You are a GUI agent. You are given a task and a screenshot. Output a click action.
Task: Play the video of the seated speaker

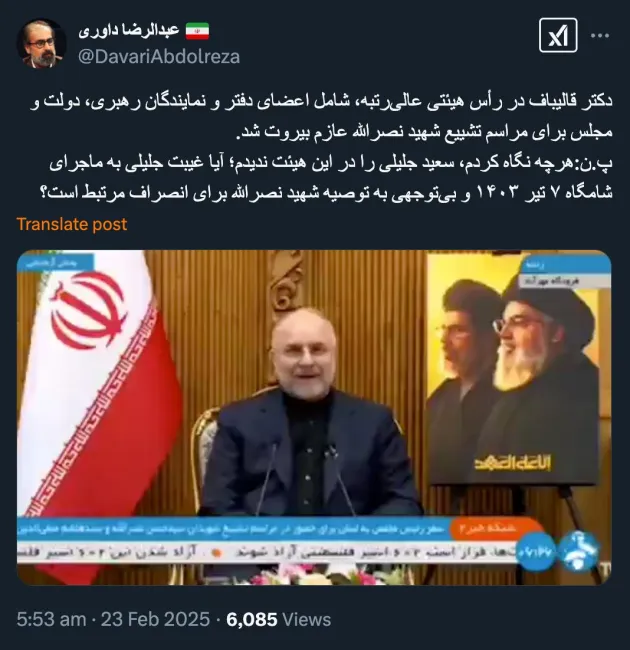click(314, 417)
